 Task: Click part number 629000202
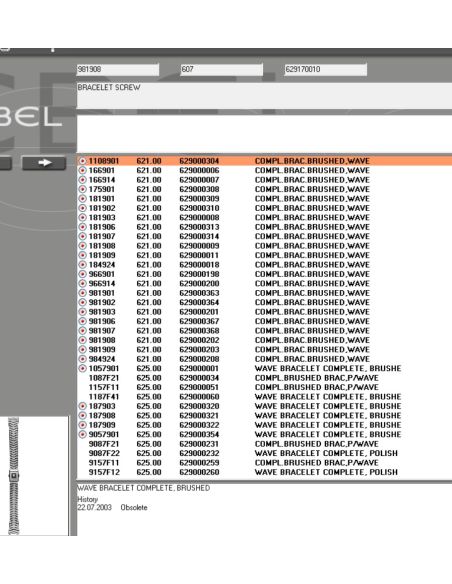[199, 340]
